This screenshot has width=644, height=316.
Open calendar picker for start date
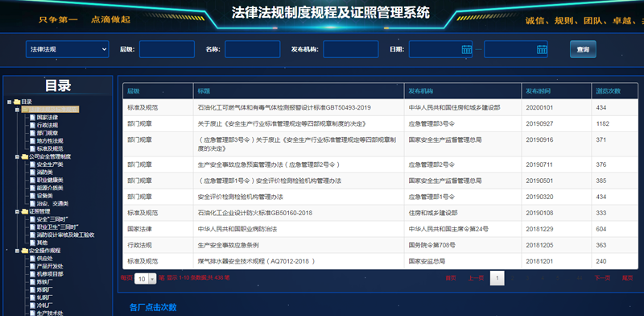(x=467, y=49)
